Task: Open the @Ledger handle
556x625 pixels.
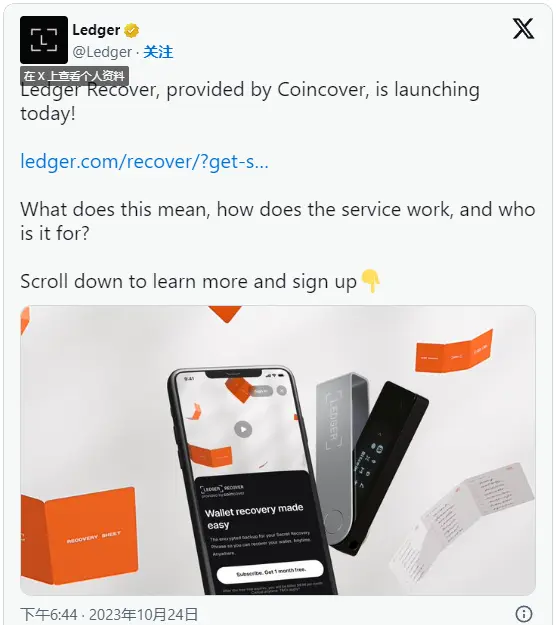Action: coord(102,52)
